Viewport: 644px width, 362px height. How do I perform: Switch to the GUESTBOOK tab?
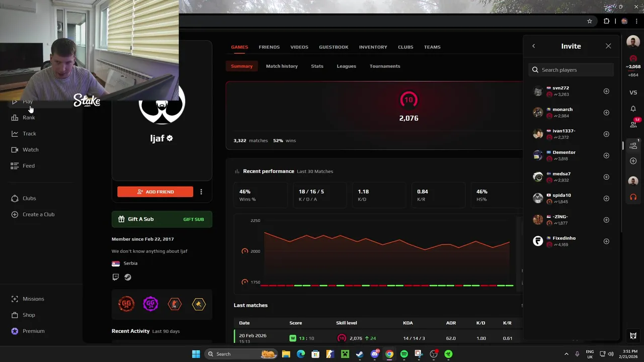334,47
